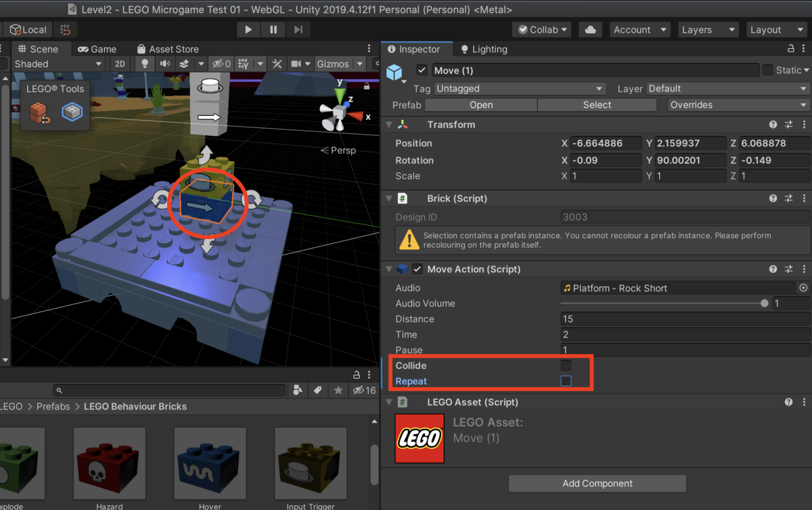This screenshot has height=510, width=812.
Task: Click the Add Component button
Action: (597, 484)
